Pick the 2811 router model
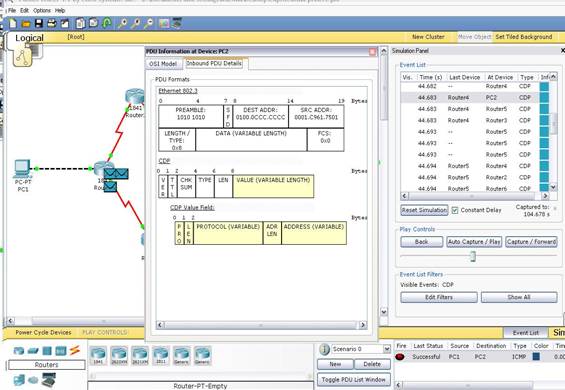Viewport: 565px width, 390px height. (x=161, y=355)
